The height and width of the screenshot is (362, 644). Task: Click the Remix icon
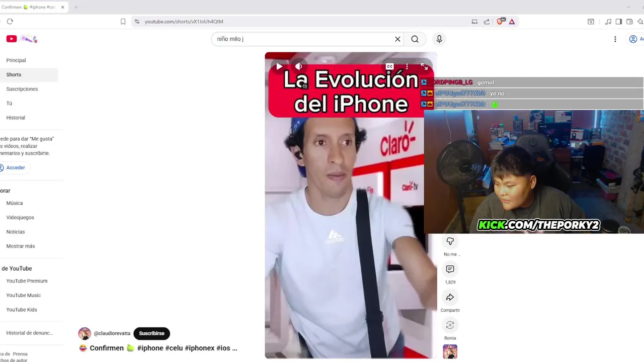[x=450, y=325]
